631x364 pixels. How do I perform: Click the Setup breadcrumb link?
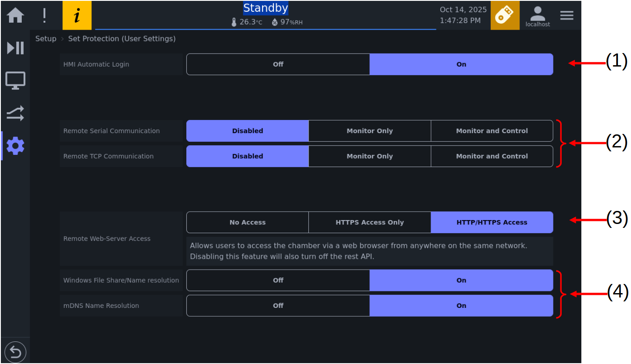pos(46,39)
